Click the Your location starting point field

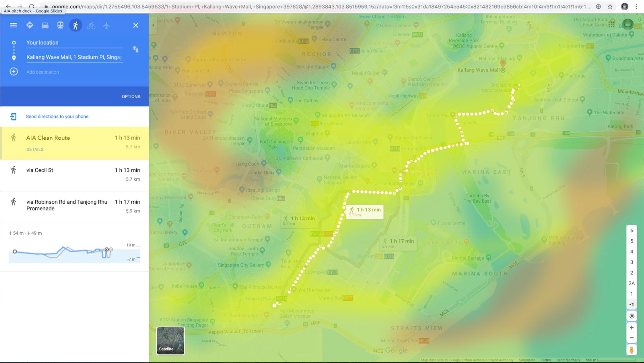74,43
